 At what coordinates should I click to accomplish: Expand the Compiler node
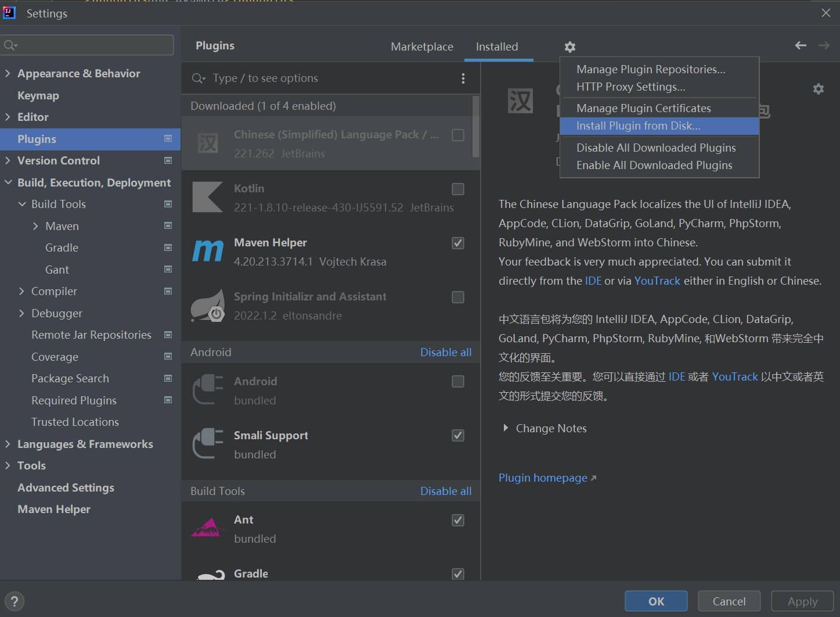tap(22, 291)
